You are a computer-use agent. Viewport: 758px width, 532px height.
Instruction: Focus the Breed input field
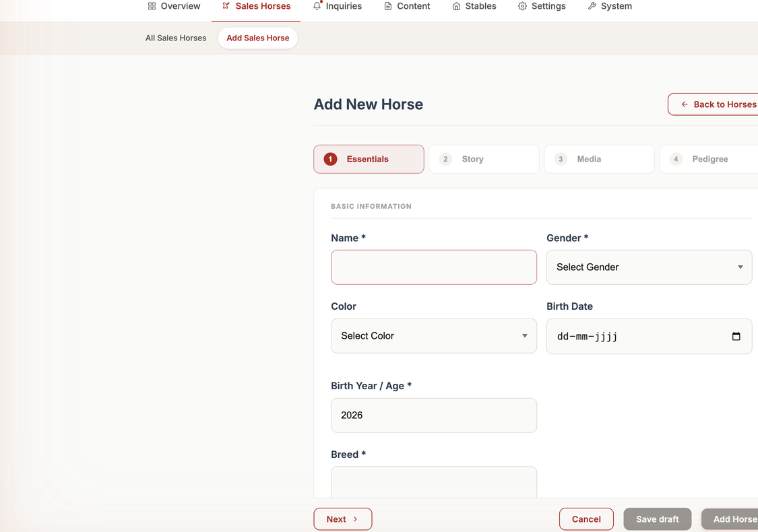[x=434, y=481]
